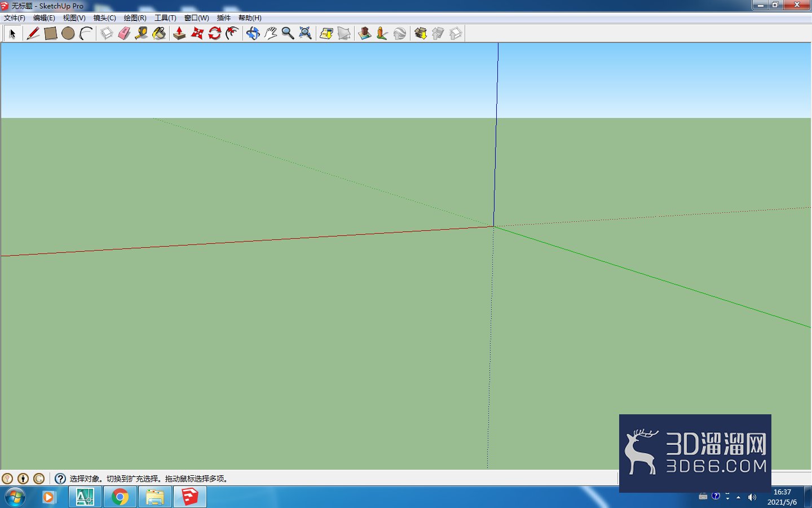Activate the Push/Pull tool
Image resolution: width=812 pixels, height=508 pixels.
(x=179, y=33)
